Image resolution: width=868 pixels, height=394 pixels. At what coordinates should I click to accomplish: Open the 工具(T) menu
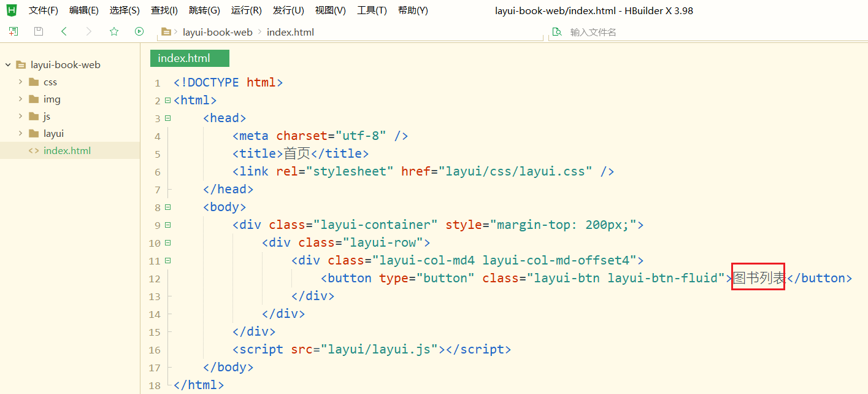click(x=372, y=10)
